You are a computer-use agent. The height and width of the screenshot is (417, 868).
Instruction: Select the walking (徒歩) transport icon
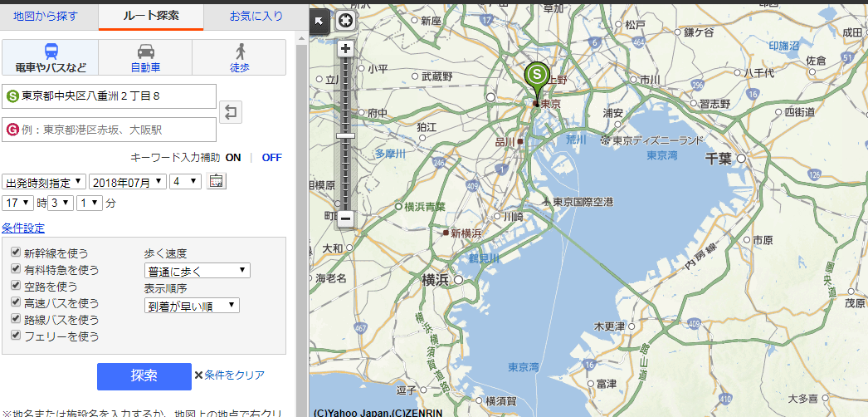pos(241,52)
